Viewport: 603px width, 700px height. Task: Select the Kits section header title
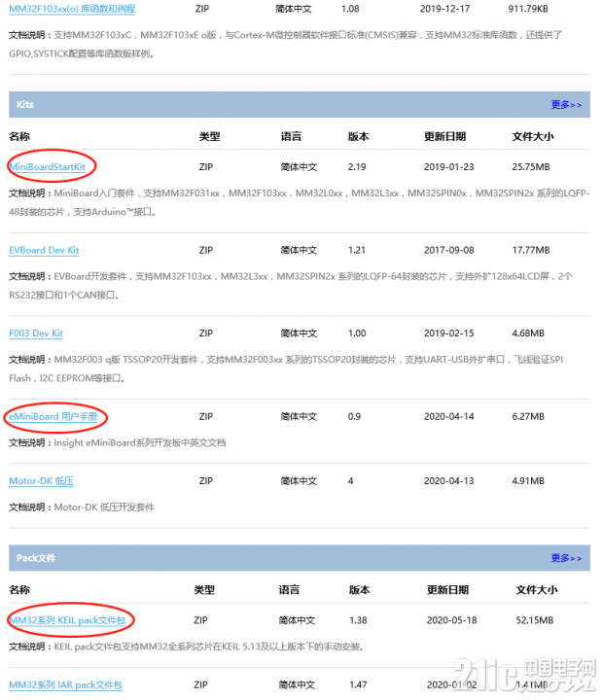click(x=25, y=104)
